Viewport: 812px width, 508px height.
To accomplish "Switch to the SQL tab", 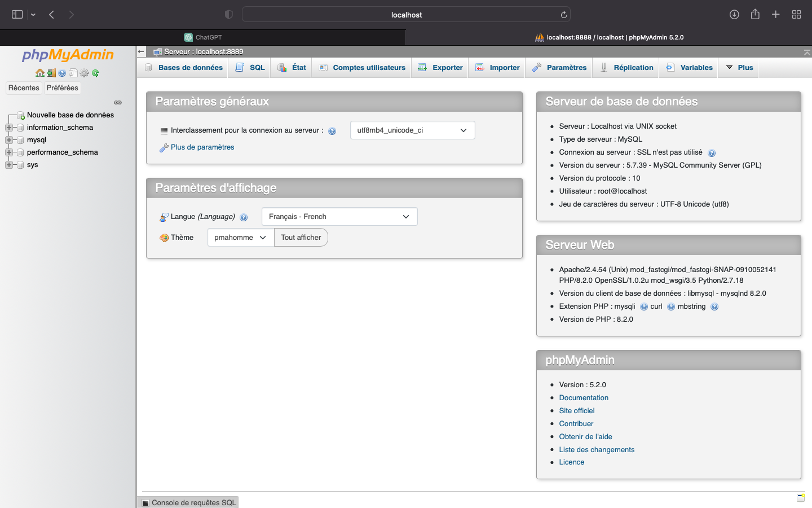I will coord(250,68).
